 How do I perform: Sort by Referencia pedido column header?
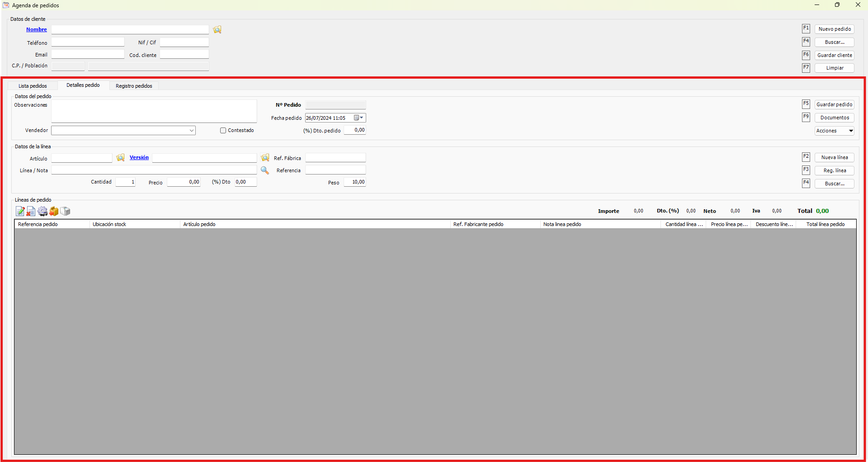pos(52,224)
